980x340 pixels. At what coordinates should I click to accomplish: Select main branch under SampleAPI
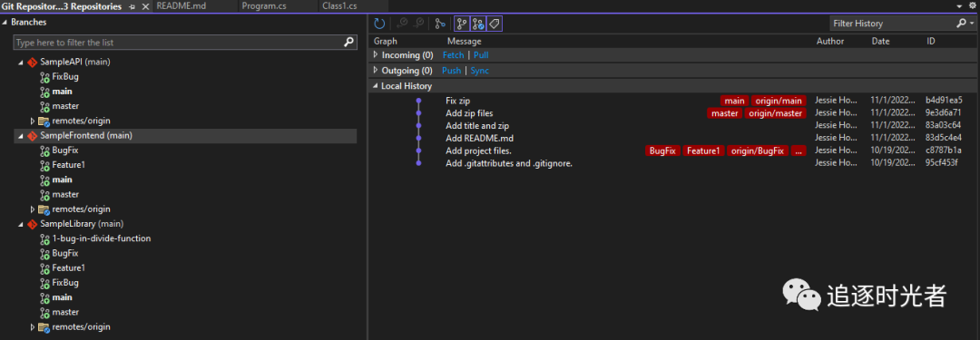[x=62, y=92]
